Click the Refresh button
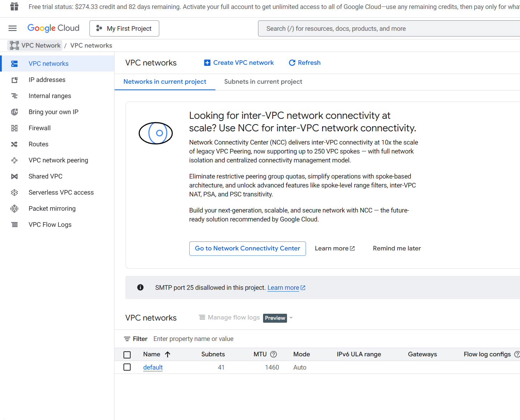This screenshot has width=520, height=420. tap(305, 63)
